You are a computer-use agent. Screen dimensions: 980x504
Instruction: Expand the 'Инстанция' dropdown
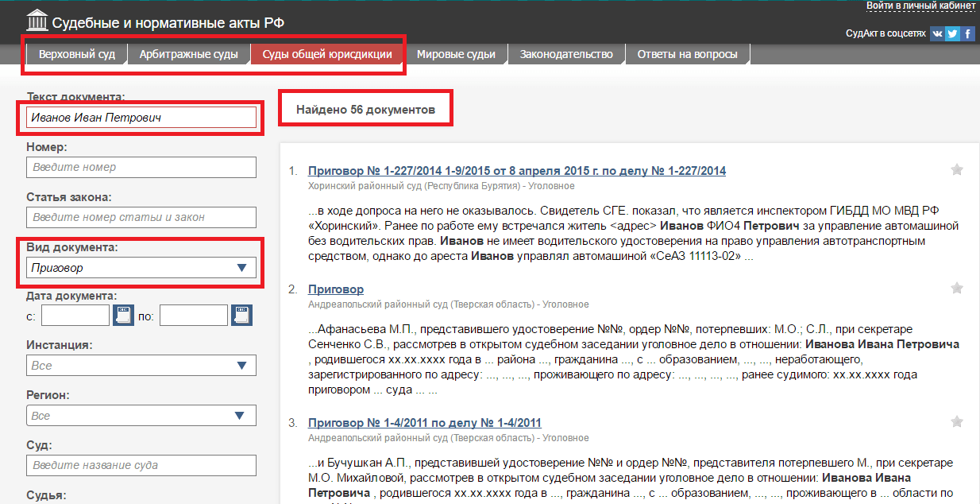pos(141,366)
